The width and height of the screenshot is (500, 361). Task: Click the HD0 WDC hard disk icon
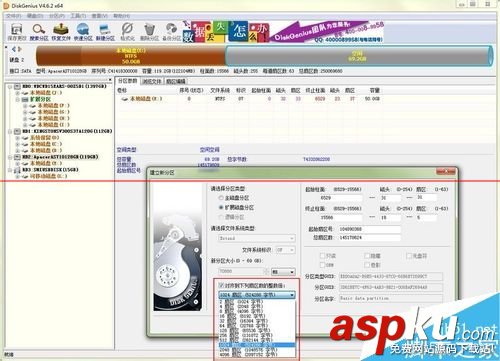click(x=17, y=86)
